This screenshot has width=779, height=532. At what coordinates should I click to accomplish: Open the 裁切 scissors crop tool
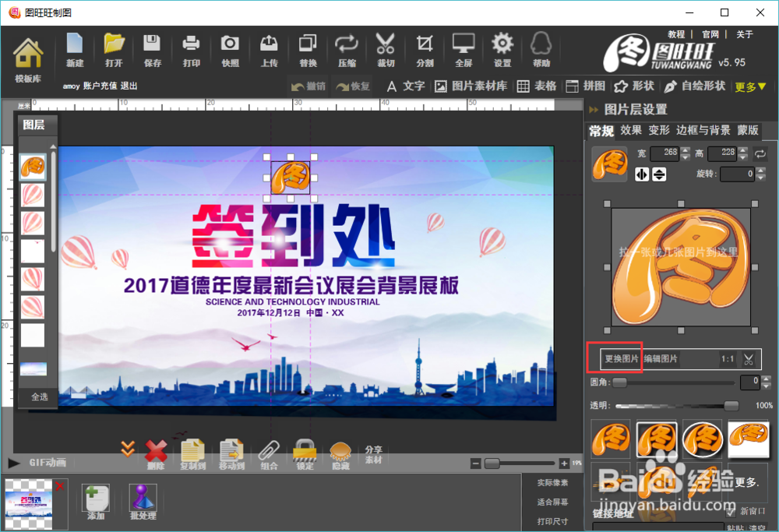tap(386, 50)
